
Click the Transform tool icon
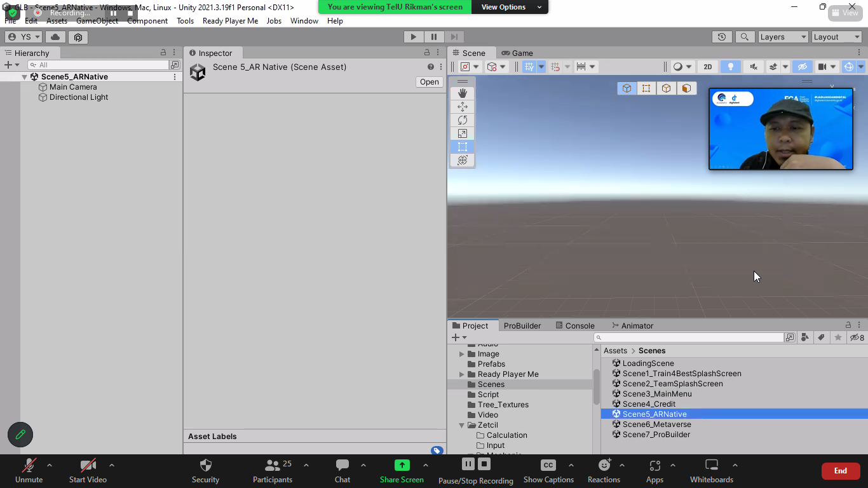[462, 160]
